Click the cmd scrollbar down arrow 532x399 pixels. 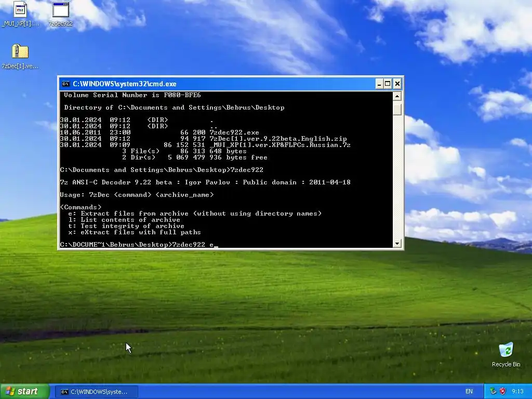coord(397,243)
